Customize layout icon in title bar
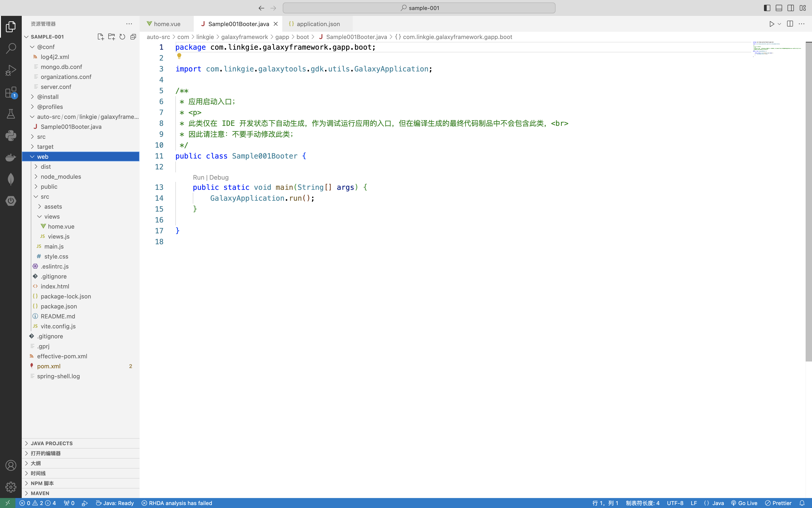812x508 pixels. coord(803,8)
